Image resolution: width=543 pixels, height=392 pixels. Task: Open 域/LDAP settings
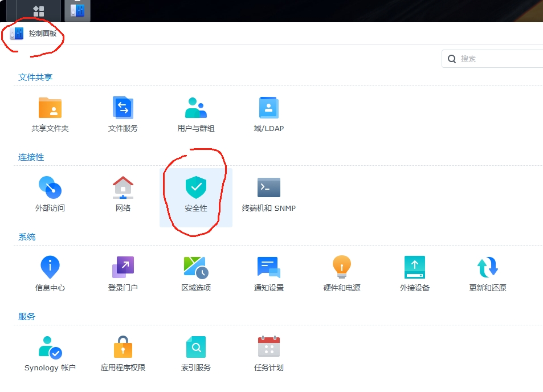click(x=268, y=112)
